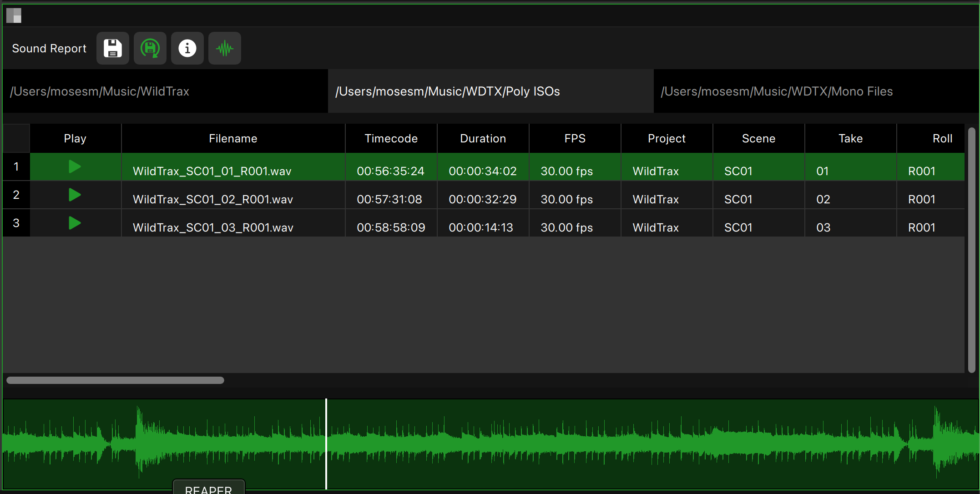Click the save floppy disk icon
The height and width of the screenshot is (494, 980).
point(112,48)
